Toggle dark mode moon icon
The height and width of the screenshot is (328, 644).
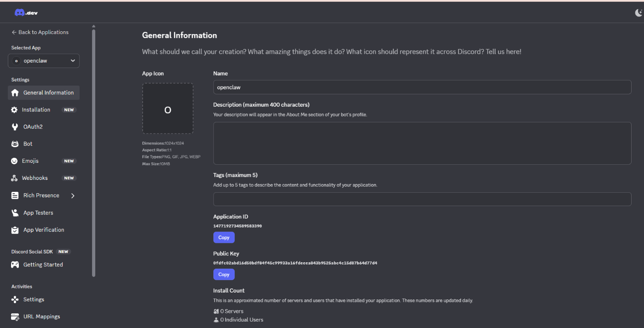(x=639, y=13)
